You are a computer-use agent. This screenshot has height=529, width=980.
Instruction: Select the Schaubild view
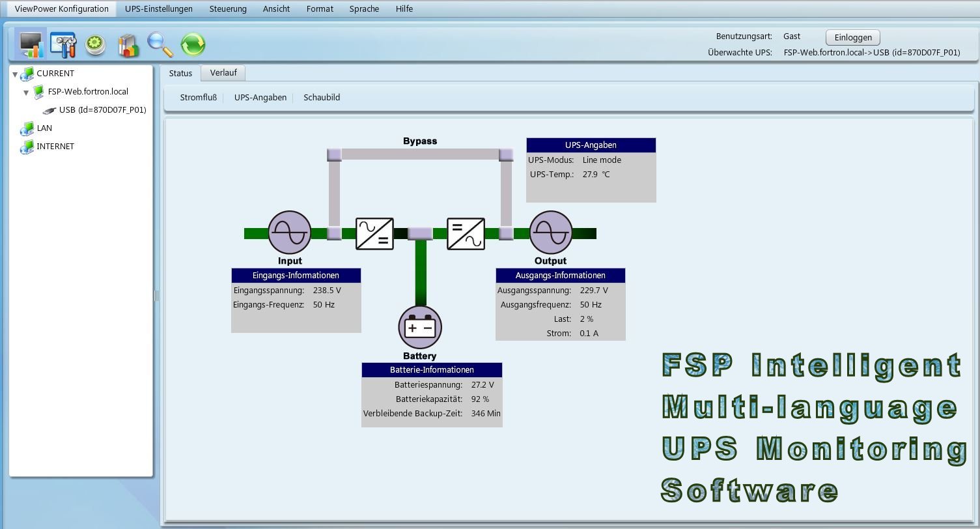coord(322,98)
